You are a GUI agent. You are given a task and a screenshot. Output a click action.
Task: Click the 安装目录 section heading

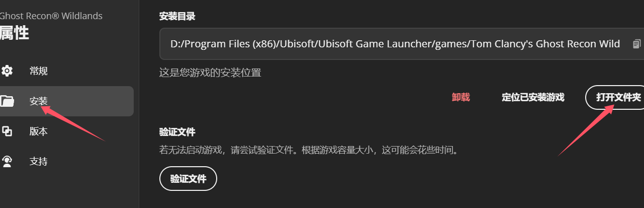point(177,16)
